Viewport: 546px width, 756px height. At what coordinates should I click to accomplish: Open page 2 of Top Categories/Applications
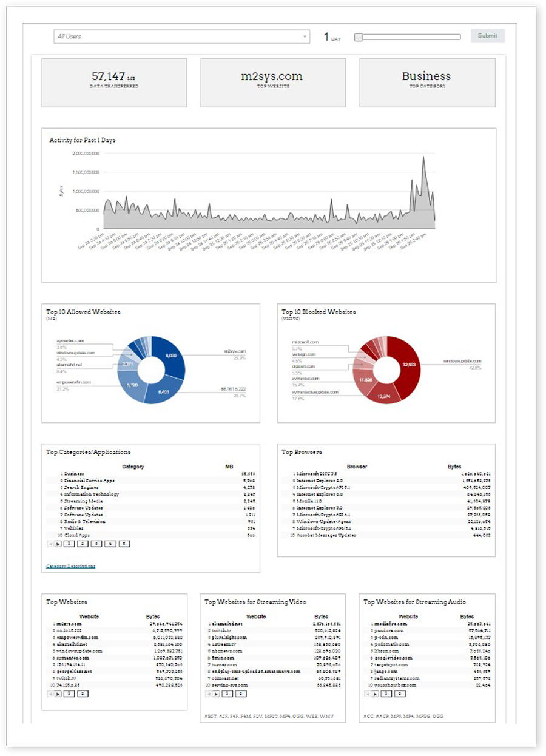click(x=83, y=544)
